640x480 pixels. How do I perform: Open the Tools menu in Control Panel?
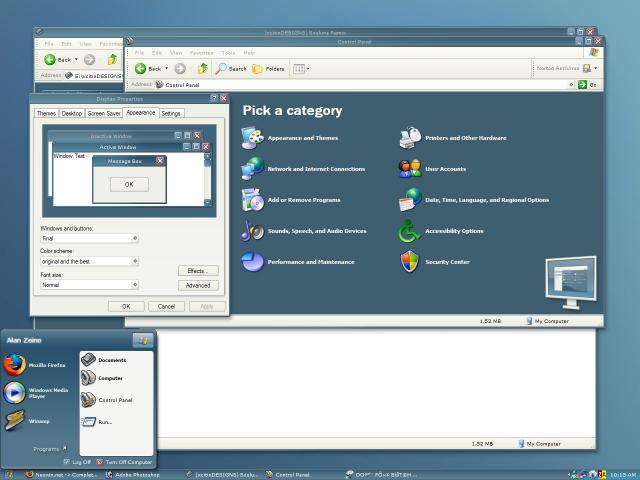point(228,52)
